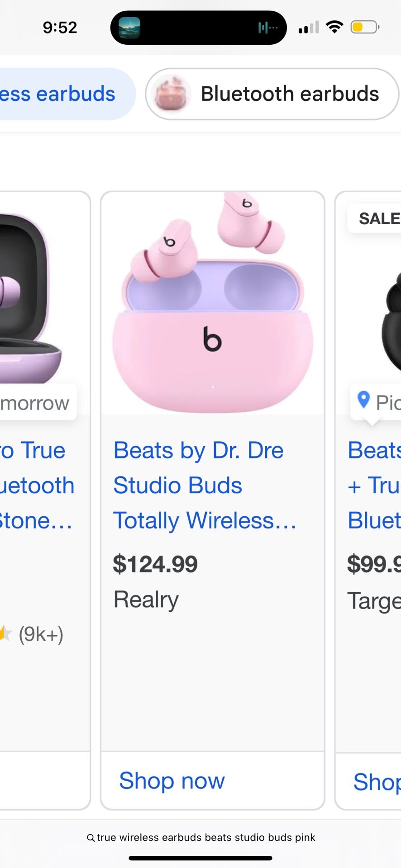The height and width of the screenshot is (868, 401).
Task: Tap the cellular signal bars icon
Action: coord(309,28)
